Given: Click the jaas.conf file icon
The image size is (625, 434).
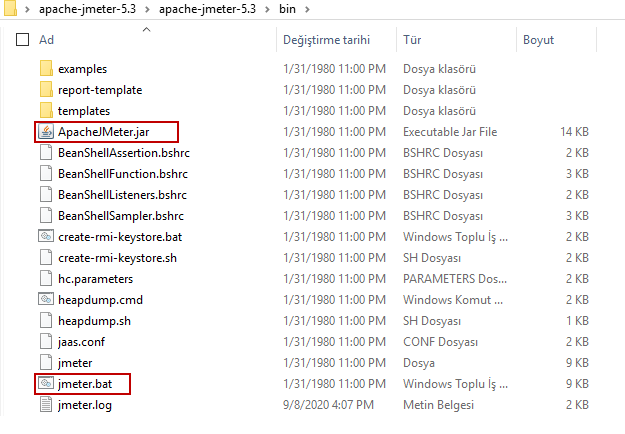Looking at the screenshot, I should coord(46,342).
